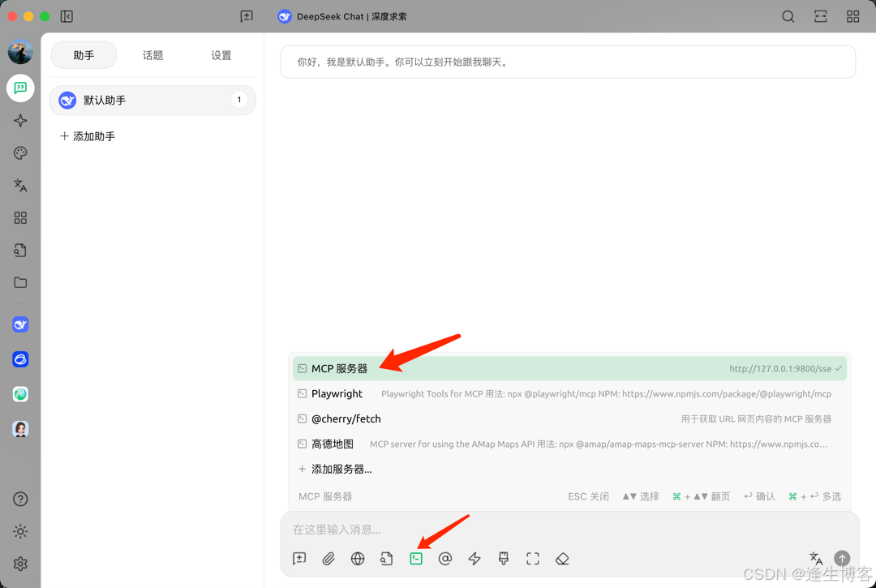876x588 pixels.
Task: Switch to the 话题 tab
Action: pyautogui.click(x=152, y=55)
